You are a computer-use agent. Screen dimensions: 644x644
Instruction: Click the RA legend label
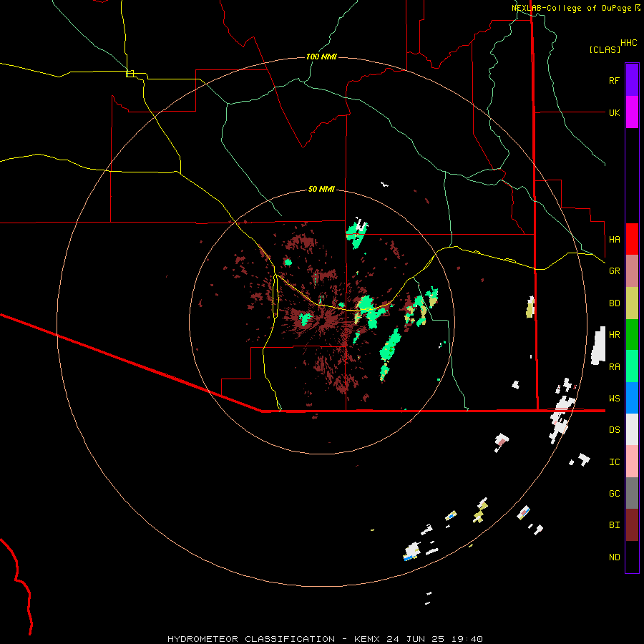[x=614, y=367]
